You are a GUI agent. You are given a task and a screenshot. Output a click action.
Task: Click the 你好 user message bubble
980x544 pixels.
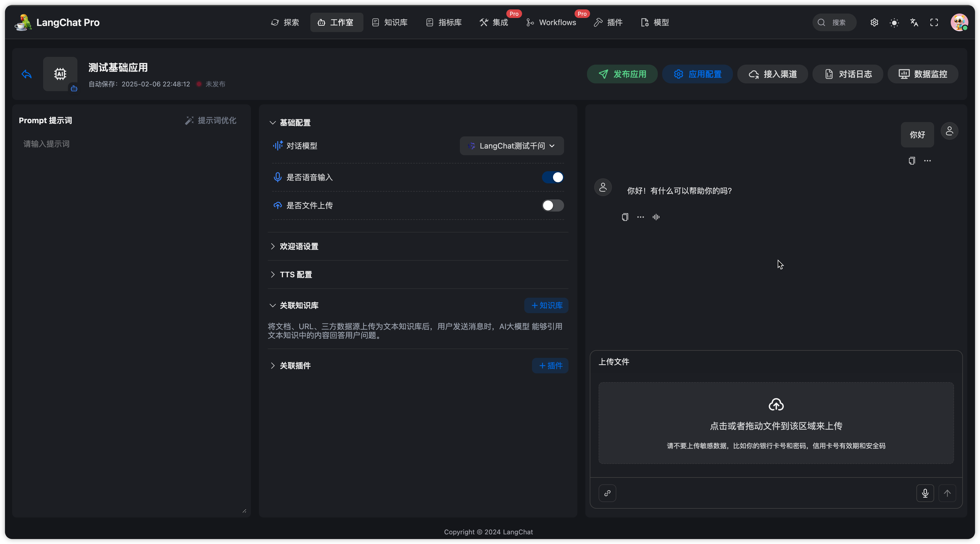(917, 134)
